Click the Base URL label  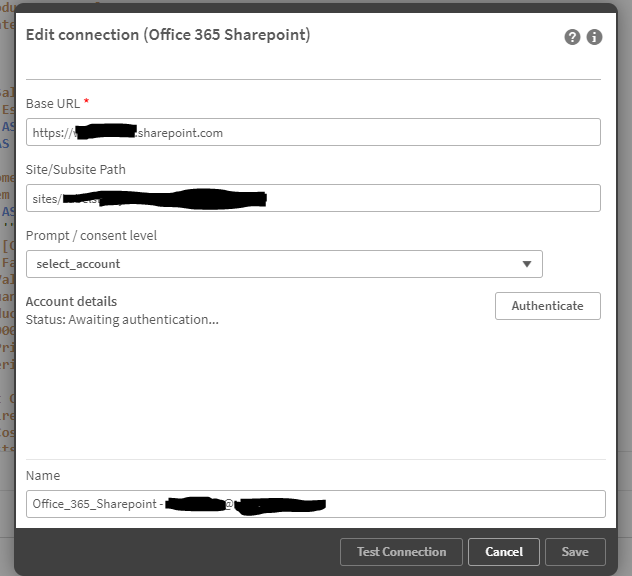click(x=53, y=103)
